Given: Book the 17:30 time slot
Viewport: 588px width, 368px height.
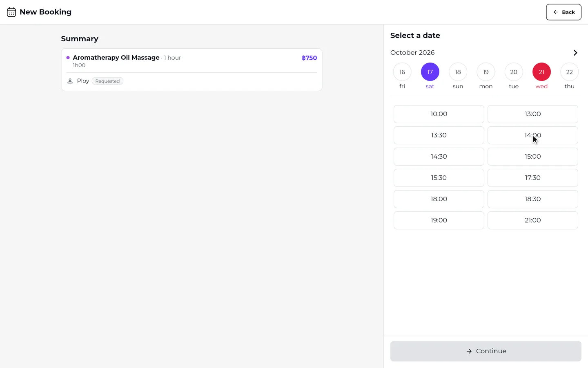Looking at the screenshot, I should tap(533, 178).
